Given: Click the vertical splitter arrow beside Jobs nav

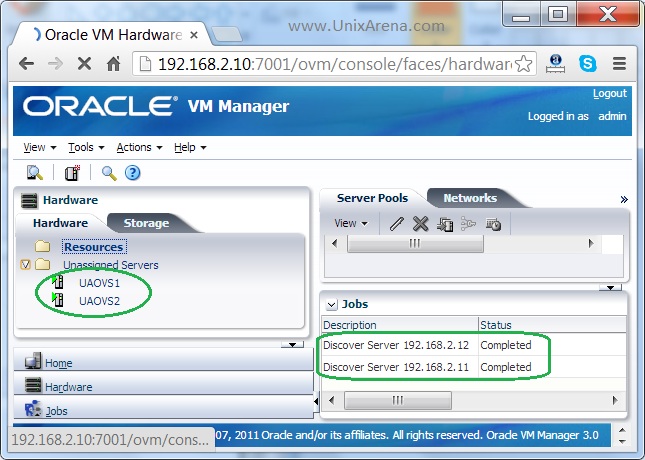Looking at the screenshot, I should (316, 401).
